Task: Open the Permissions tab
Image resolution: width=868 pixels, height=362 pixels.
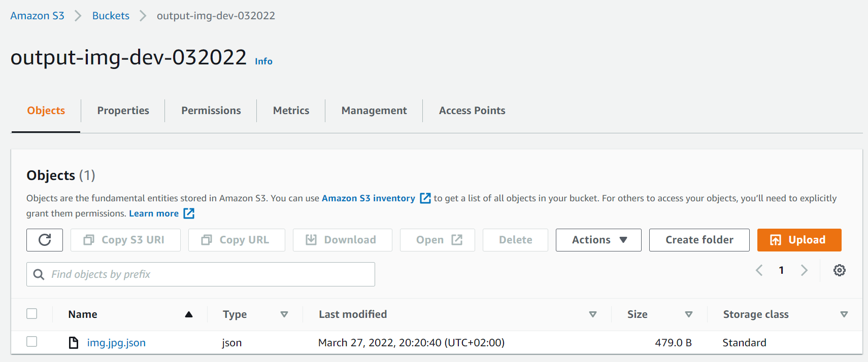Action: click(x=211, y=111)
